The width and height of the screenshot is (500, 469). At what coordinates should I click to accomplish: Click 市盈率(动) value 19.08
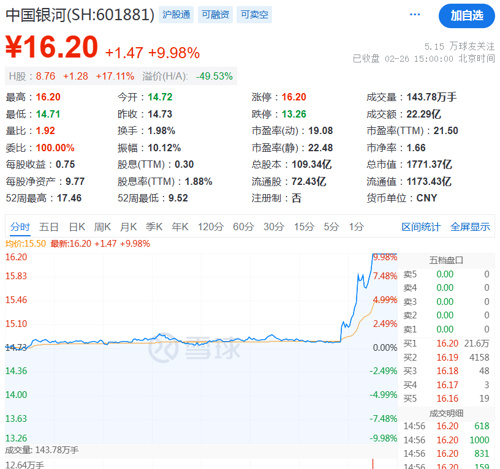point(321,131)
